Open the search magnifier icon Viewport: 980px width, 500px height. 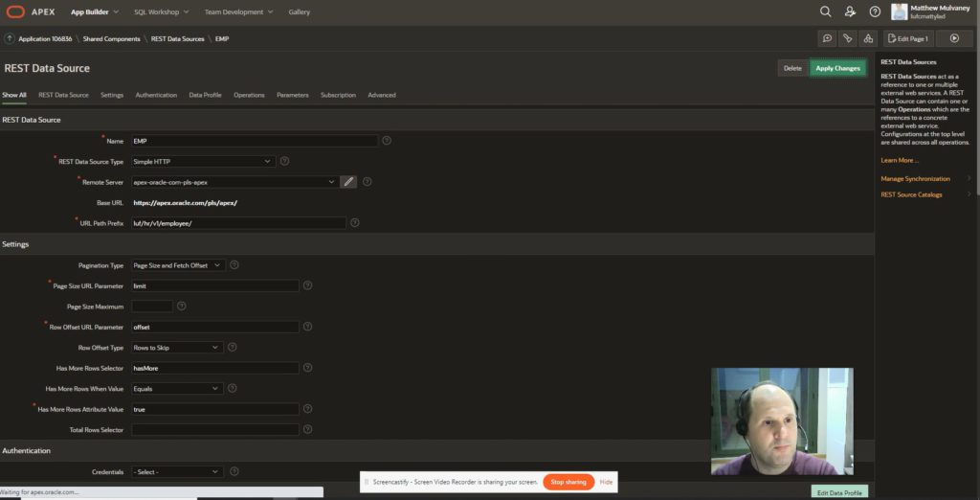(x=826, y=11)
